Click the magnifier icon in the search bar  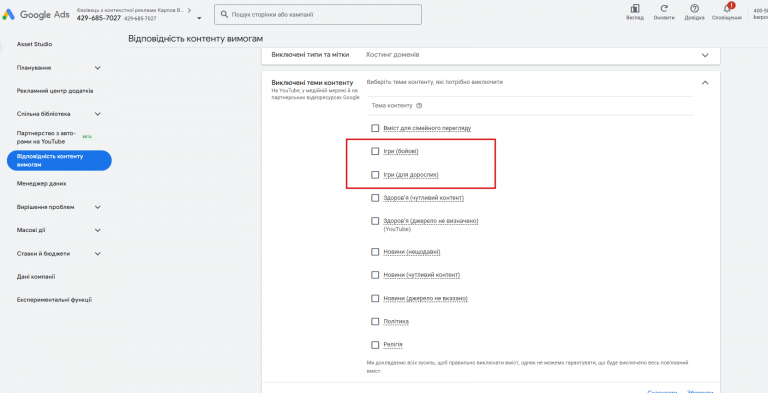225,15
